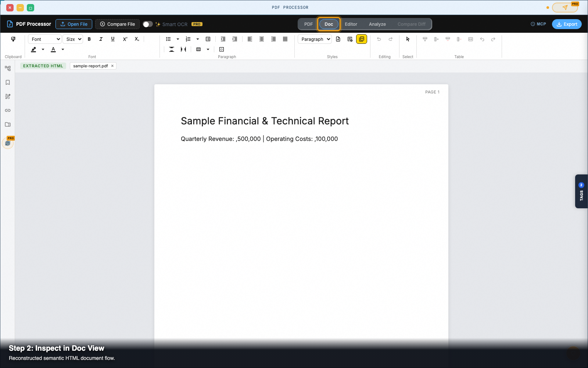The image size is (588, 368).
Task: Click the borders icon in Paragraph group
Action: pyautogui.click(x=222, y=49)
